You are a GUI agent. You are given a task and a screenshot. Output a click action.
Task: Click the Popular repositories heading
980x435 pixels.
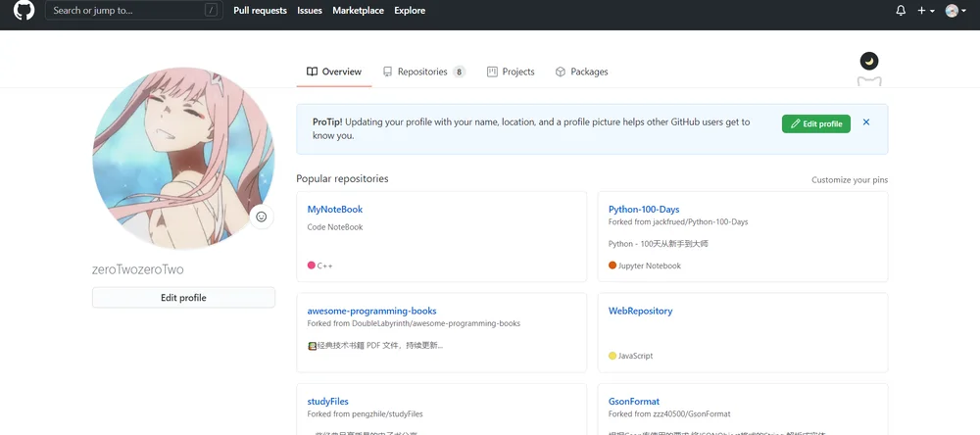tap(342, 178)
